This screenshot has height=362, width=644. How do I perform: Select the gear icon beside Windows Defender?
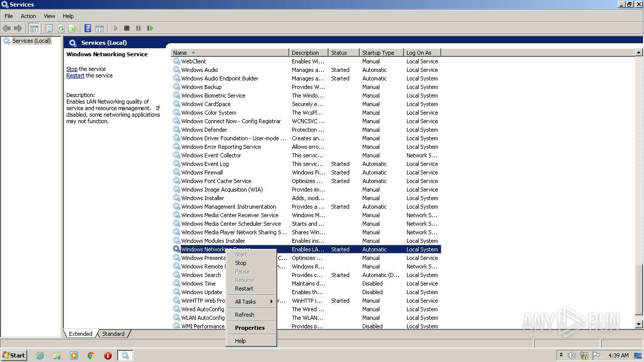177,129
